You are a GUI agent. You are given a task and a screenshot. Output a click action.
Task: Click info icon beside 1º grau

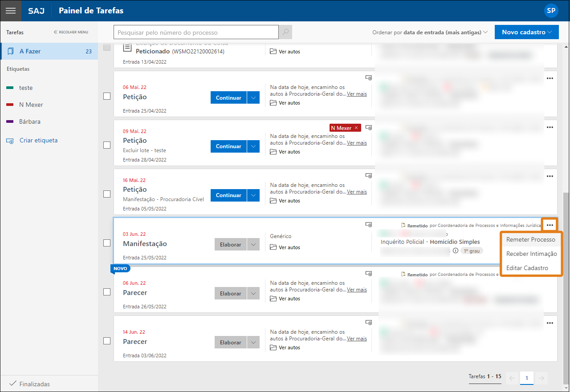456,251
